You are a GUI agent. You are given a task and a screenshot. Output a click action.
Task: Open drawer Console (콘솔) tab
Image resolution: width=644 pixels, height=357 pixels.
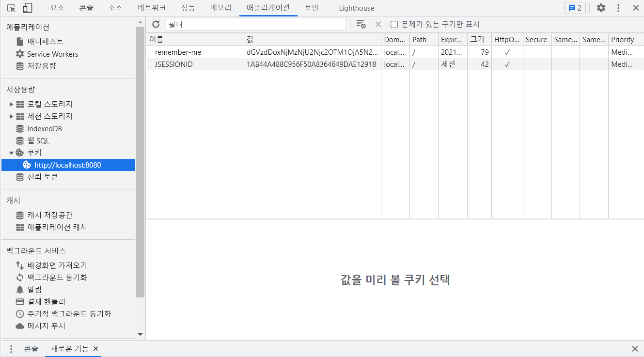[x=31, y=349]
